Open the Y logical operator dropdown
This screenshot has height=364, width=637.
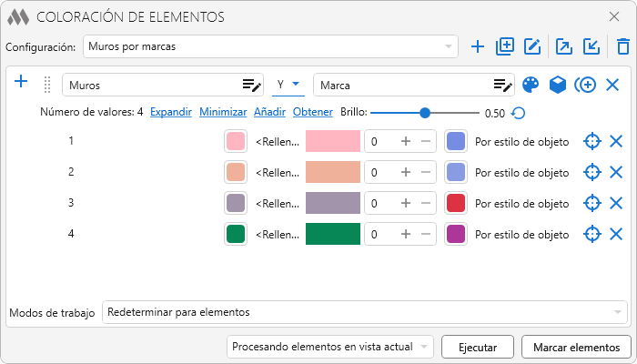tap(288, 85)
